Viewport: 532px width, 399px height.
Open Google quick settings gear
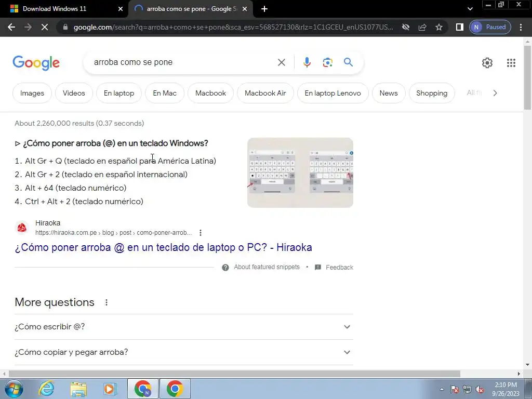487,63
